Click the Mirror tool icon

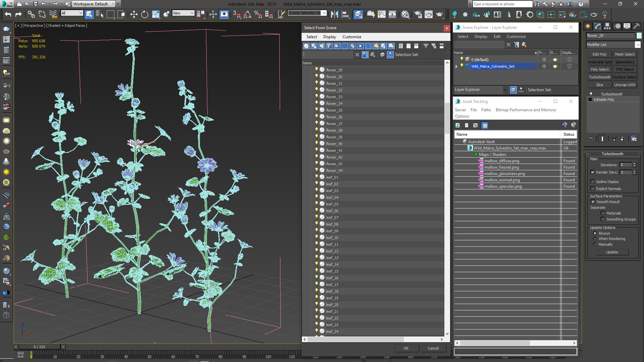[334, 14]
